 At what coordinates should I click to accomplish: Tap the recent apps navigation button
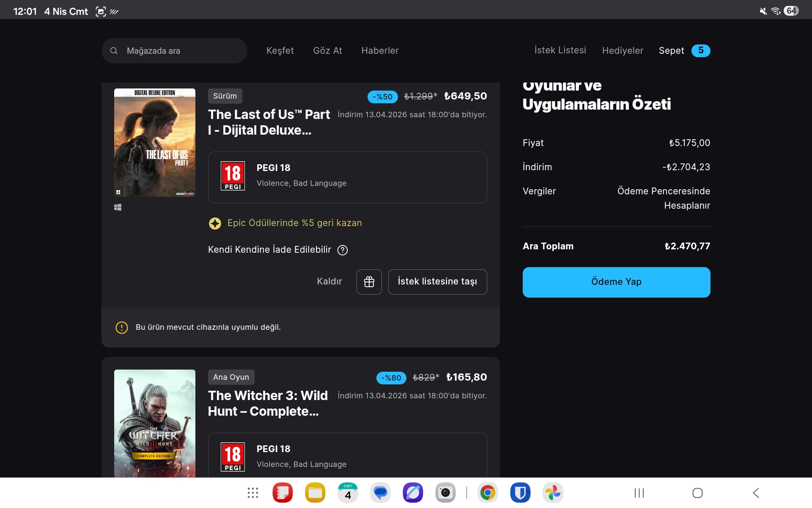point(639,493)
